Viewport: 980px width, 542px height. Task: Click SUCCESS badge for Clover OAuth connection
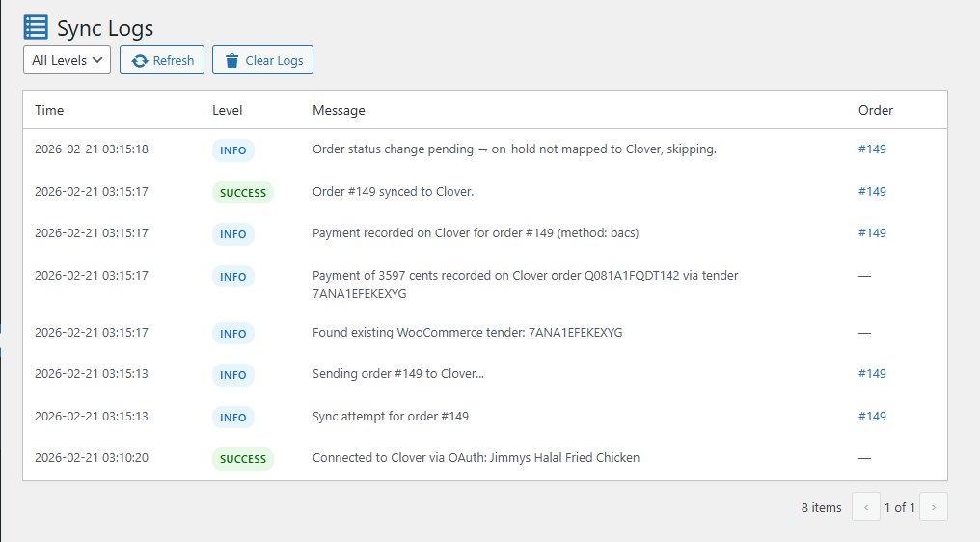(x=243, y=459)
